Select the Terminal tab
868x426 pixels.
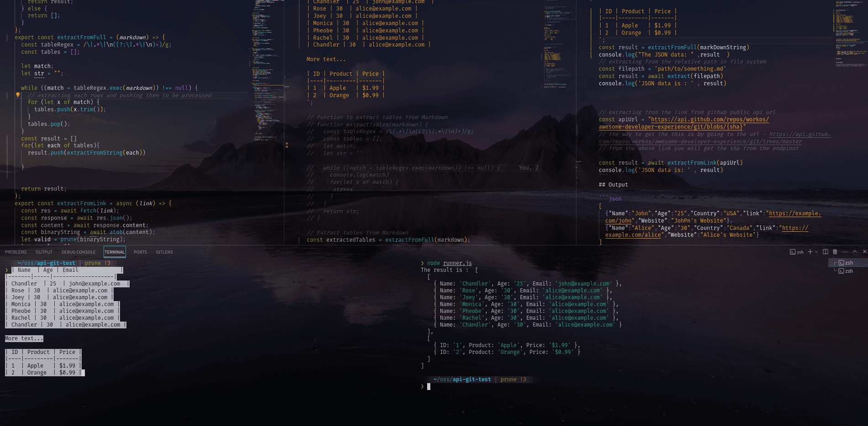click(x=115, y=252)
